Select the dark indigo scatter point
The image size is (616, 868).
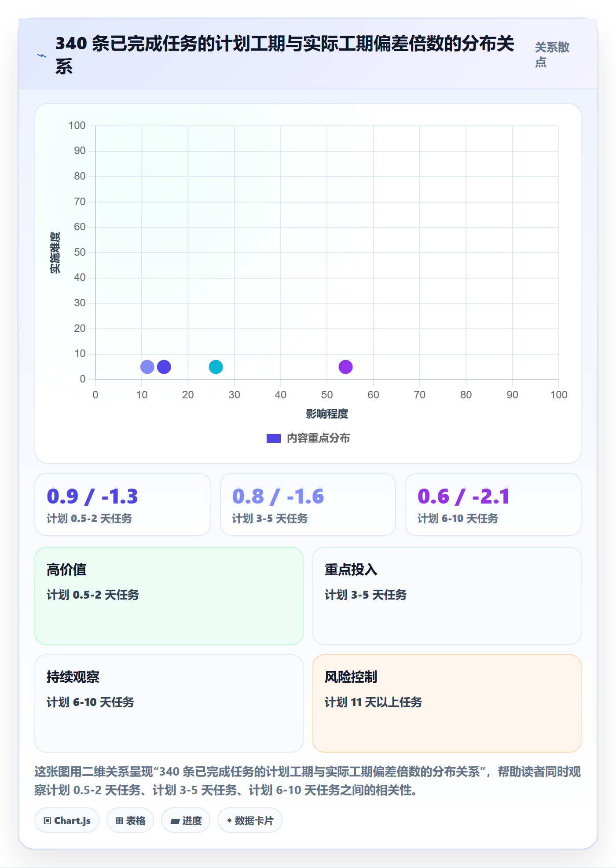[x=164, y=367]
